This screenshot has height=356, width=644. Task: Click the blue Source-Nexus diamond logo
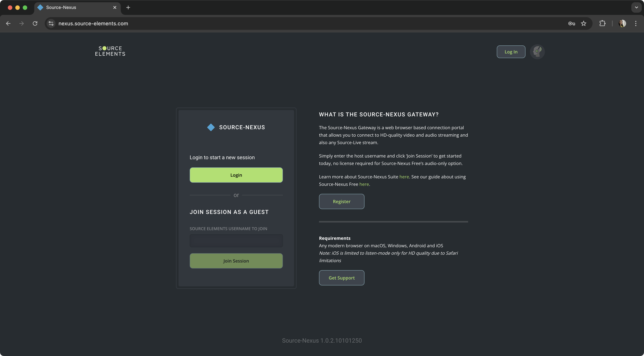click(x=211, y=127)
